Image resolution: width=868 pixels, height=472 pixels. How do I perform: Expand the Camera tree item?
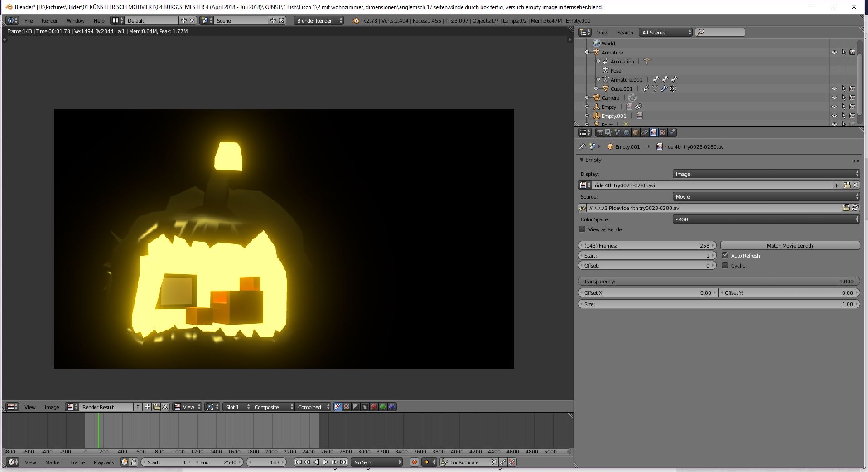[x=587, y=97]
